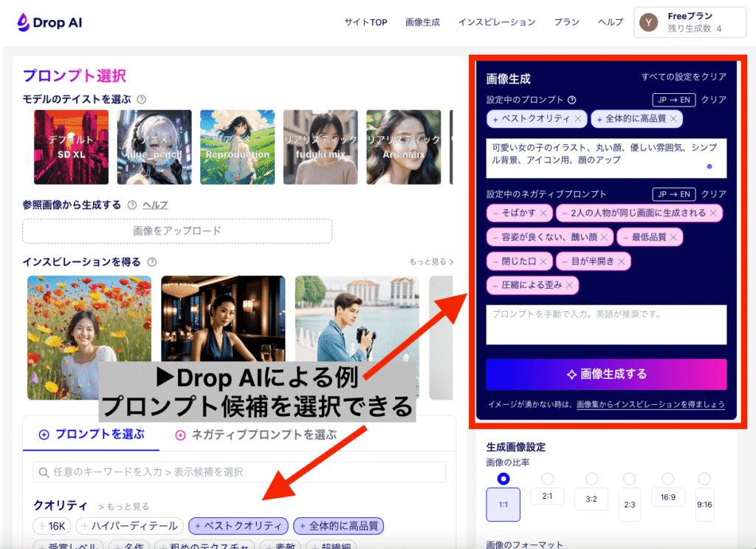Select the 1:1 aspect ratio radio
Screen dimensions: 756x549
point(504,479)
